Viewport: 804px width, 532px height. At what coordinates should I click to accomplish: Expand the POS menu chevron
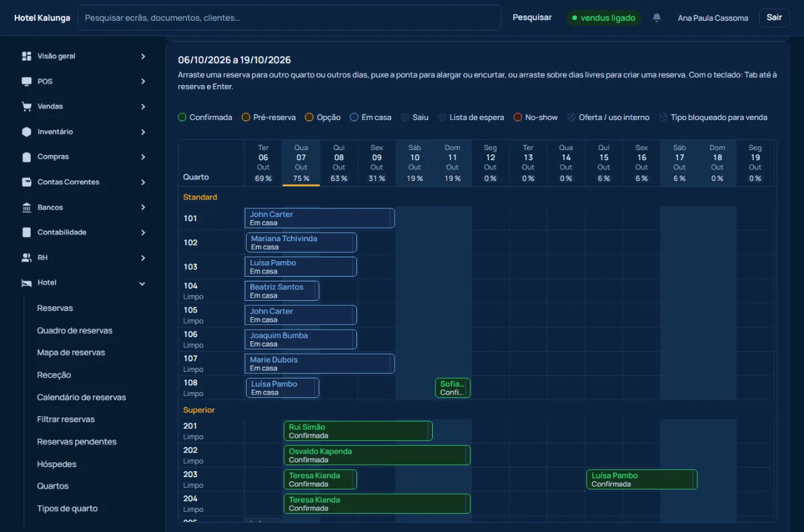[x=143, y=82]
